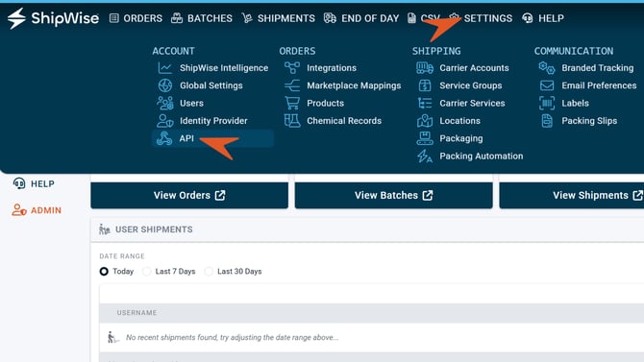Viewport: 644px width, 362px height.
Task: Click the Branded Tracking gears icon
Action: (547, 68)
